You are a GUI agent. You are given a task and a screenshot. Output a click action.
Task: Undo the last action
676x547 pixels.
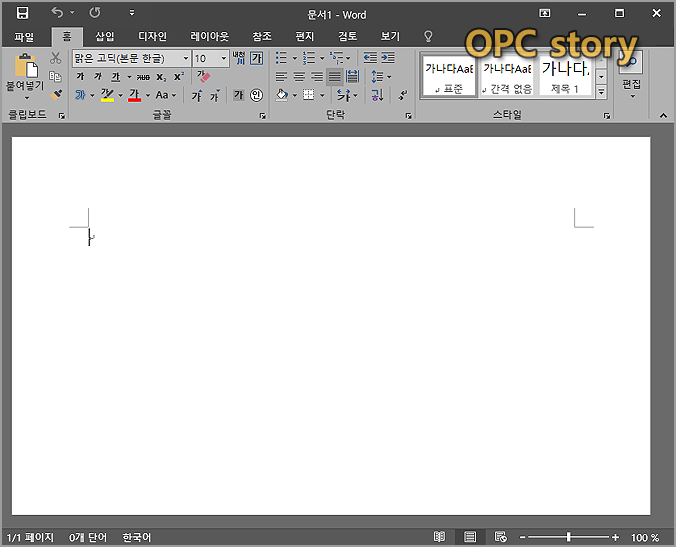tap(57, 13)
